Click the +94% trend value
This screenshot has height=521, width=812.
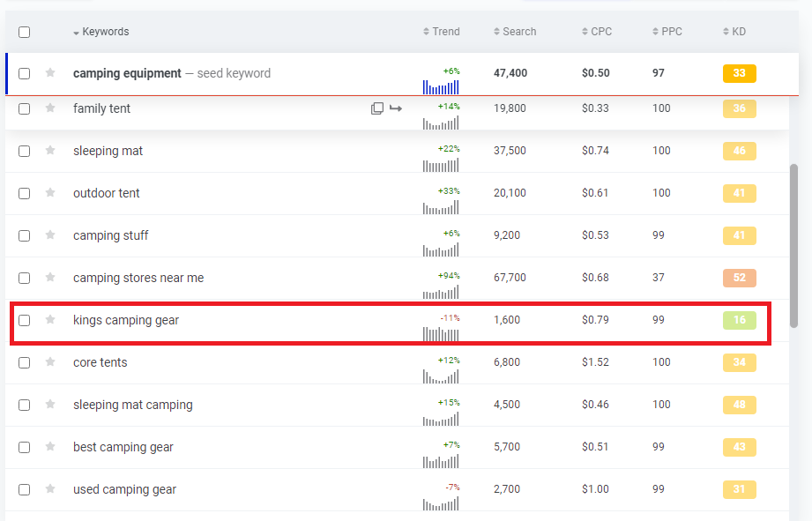point(449,276)
